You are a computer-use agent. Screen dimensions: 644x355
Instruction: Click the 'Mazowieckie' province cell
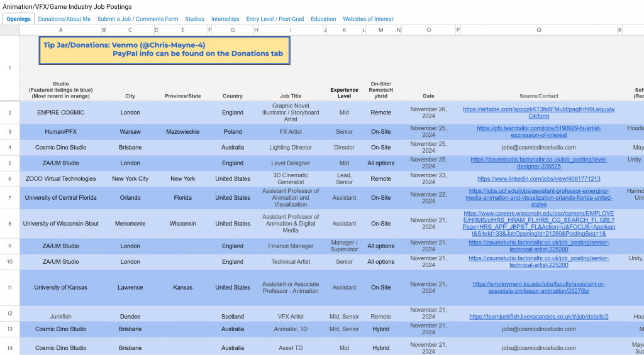(183, 132)
